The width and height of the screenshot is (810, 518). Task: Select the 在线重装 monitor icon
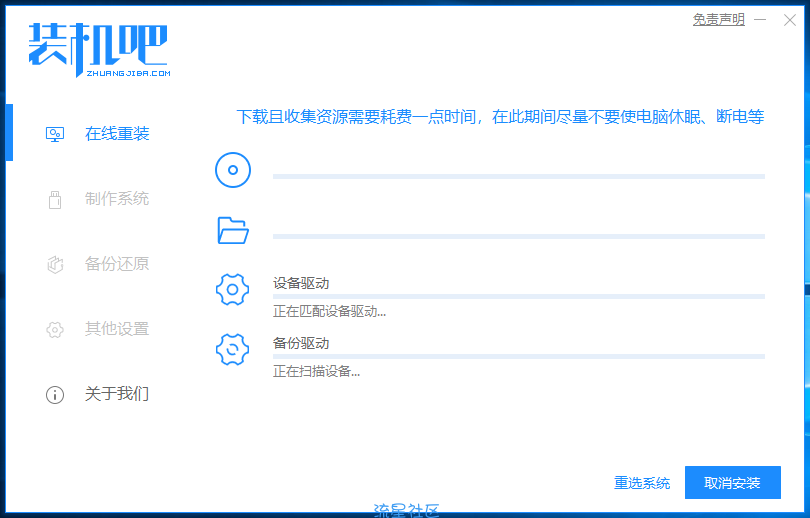(55, 134)
